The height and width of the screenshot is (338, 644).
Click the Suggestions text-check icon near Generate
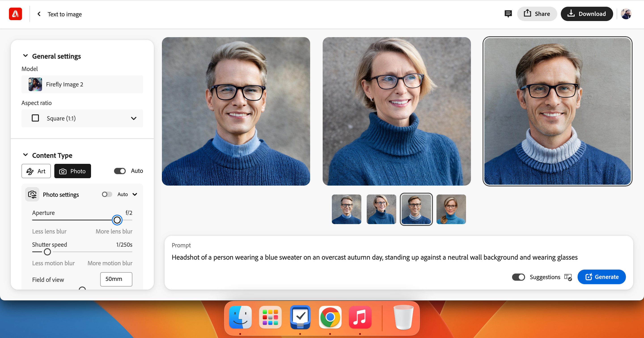(568, 277)
